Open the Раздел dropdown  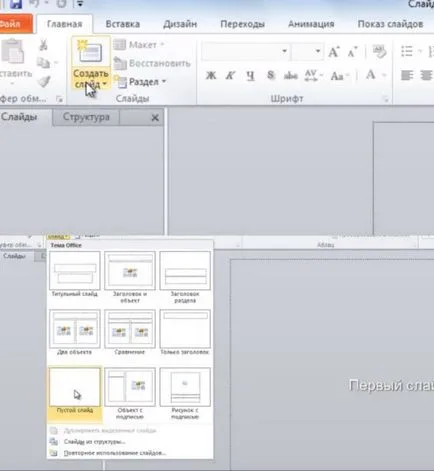[x=141, y=82]
